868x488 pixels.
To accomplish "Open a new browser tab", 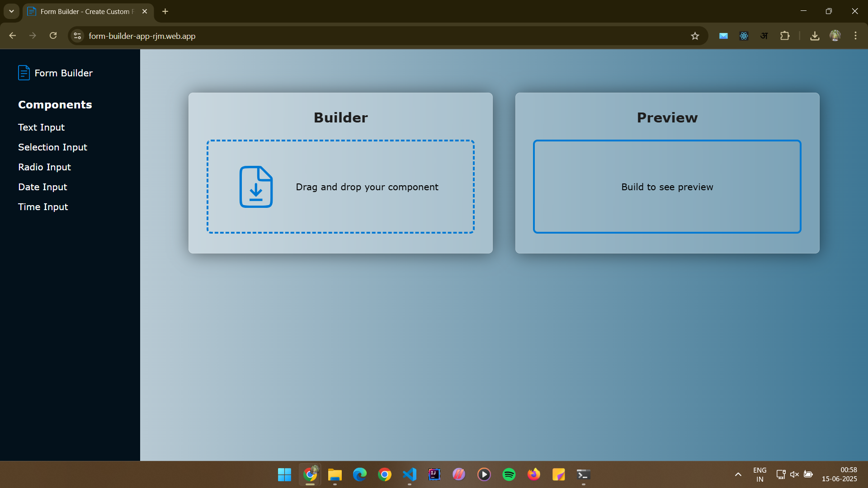I will click(165, 12).
